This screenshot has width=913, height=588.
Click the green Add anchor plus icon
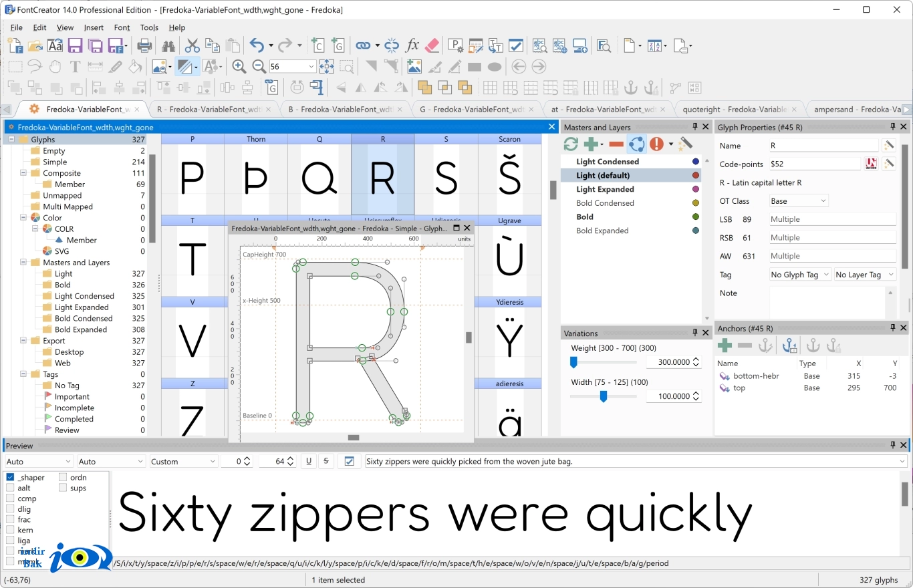(x=725, y=345)
